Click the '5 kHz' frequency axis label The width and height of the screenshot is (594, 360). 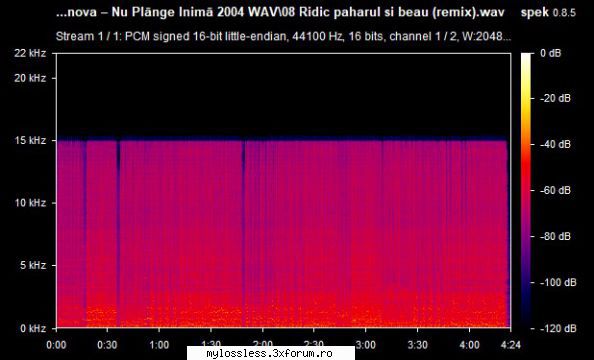pyautogui.click(x=33, y=265)
